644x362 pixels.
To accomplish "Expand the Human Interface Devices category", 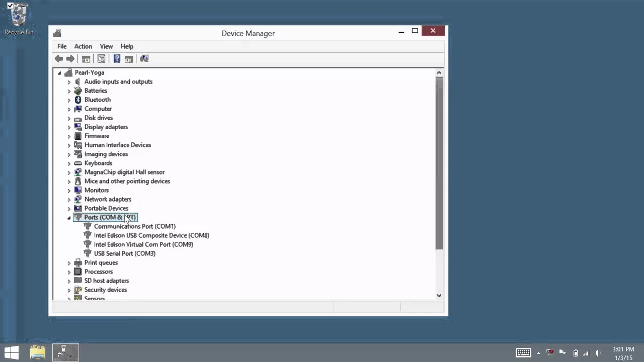I will tap(69, 145).
